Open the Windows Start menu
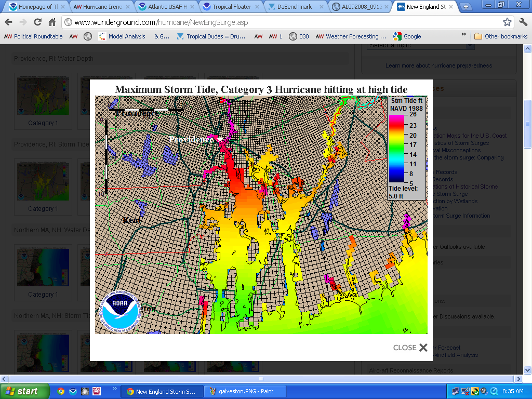 tap(24, 391)
